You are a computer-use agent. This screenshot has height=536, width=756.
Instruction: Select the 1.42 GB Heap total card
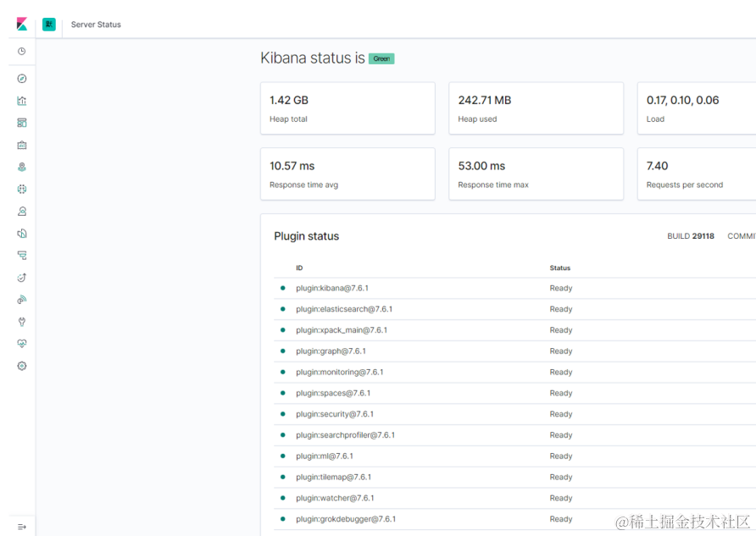click(x=347, y=108)
